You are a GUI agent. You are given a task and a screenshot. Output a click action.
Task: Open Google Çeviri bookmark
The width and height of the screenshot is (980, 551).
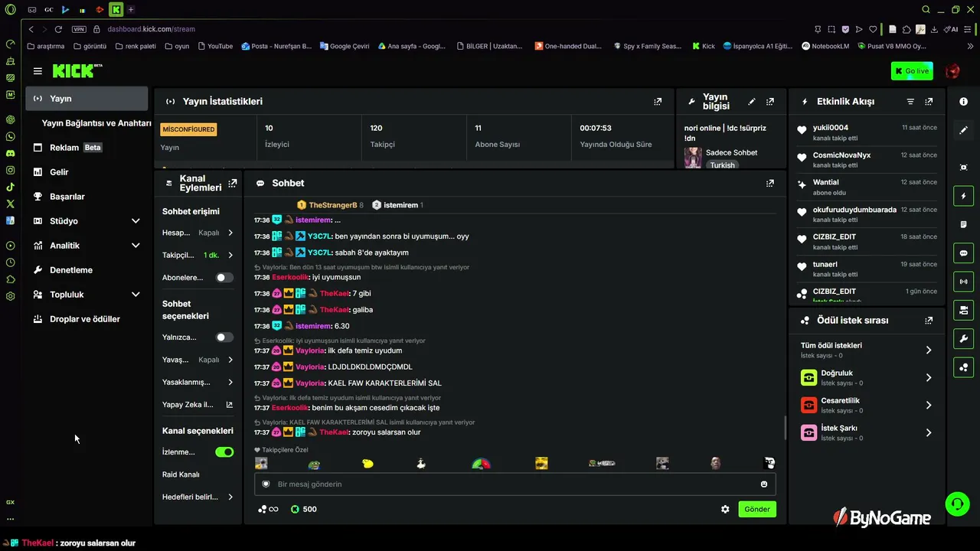[x=345, y=46]
